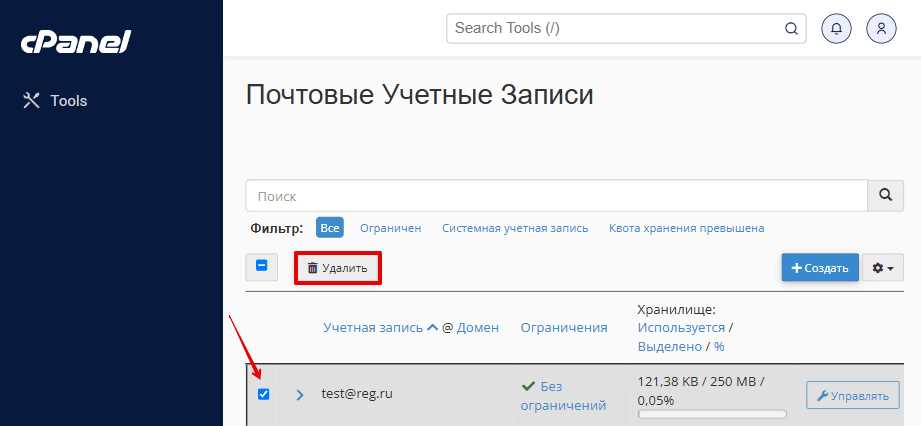Click the magnifier in Search Tools box
This screenshot has width=921, height=426.
tap(791, 29)
